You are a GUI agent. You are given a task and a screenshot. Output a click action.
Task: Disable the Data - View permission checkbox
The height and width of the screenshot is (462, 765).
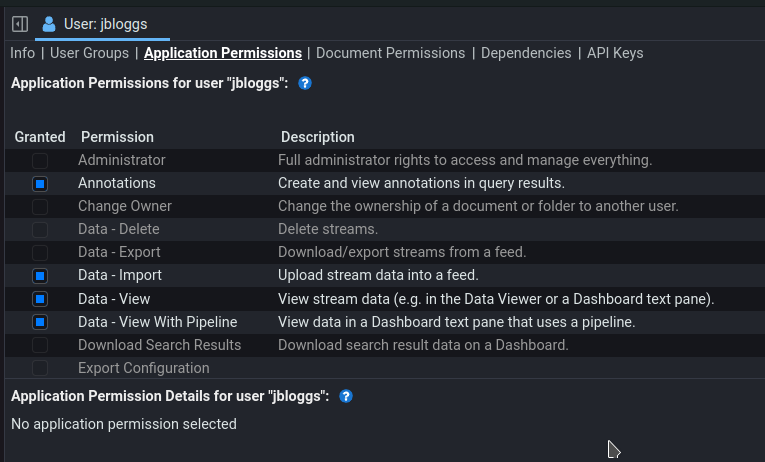pos(40,299)
